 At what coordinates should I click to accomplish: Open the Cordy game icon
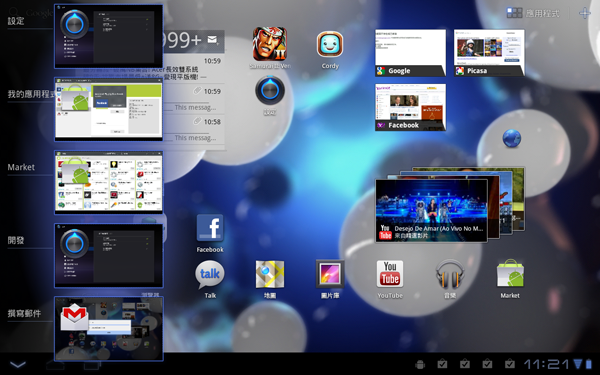click(330, 44)
